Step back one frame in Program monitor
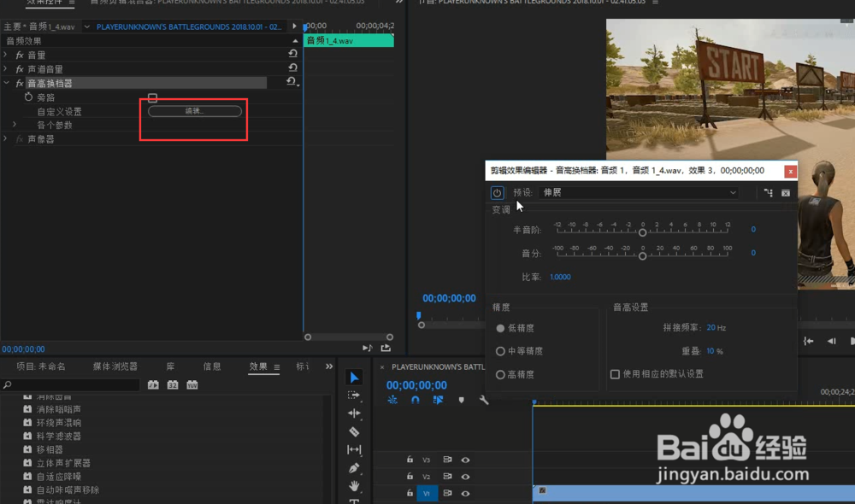The width and height of the screenshot is (855, 504). 832,341
